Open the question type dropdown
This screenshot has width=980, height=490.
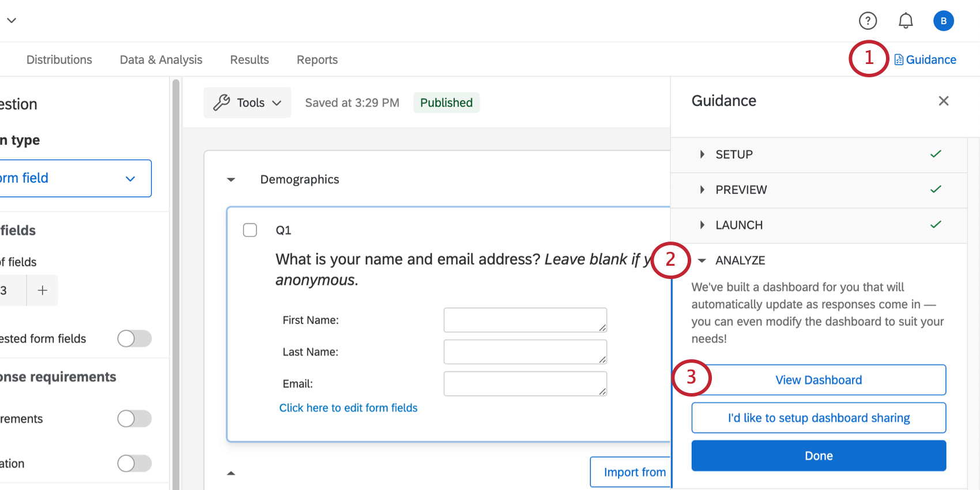click(75, 179)
